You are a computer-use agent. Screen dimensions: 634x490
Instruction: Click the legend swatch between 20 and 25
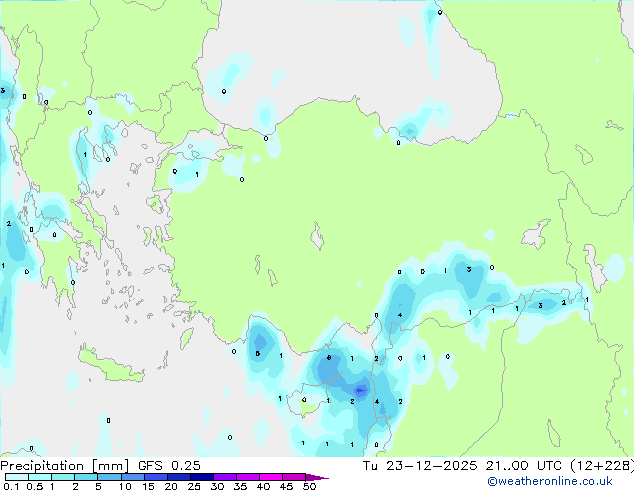click(178, 477)
